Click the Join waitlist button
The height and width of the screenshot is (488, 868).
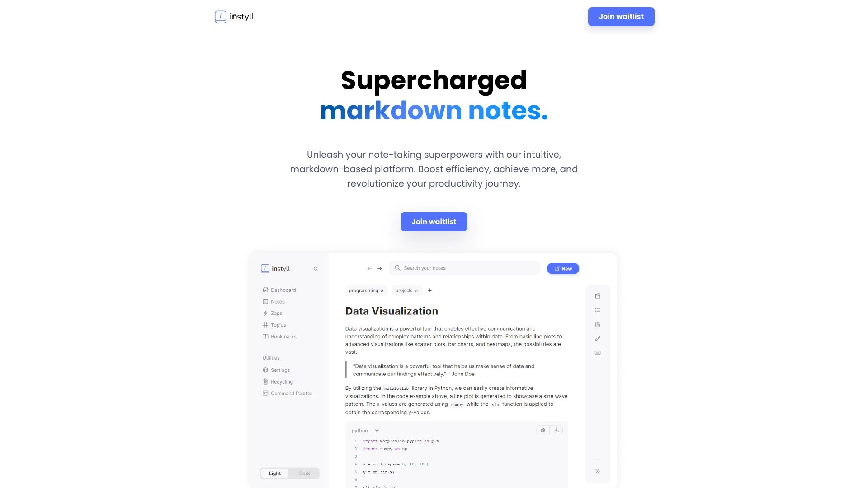coord(434,222)
